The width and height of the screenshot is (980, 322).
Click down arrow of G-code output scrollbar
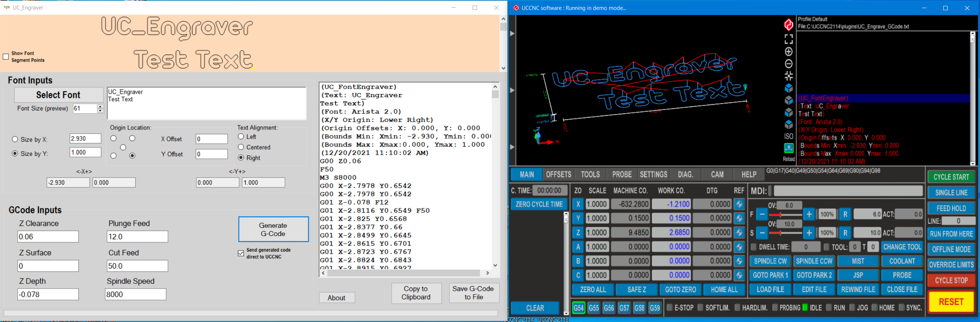pos(495,265)
